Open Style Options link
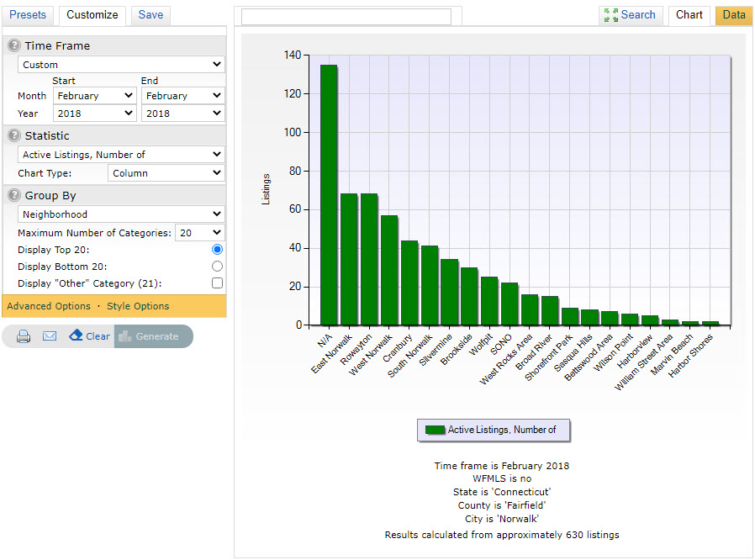This screenshot has height=560, width=755. pyautogui.click(x=138, y=306)
